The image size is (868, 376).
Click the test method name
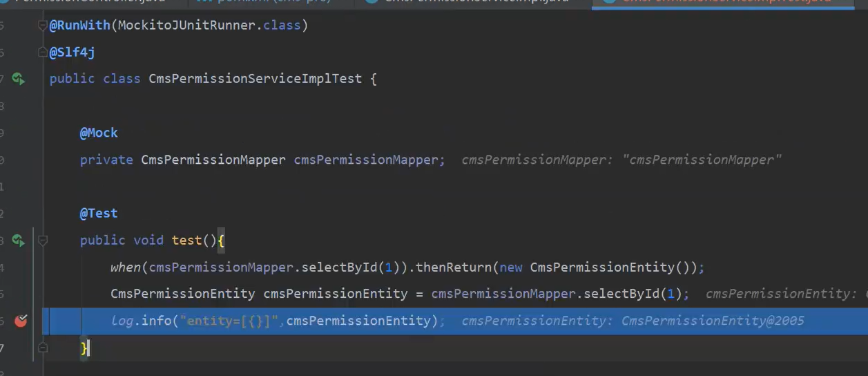pyautogui.click(x=186, y=241)
